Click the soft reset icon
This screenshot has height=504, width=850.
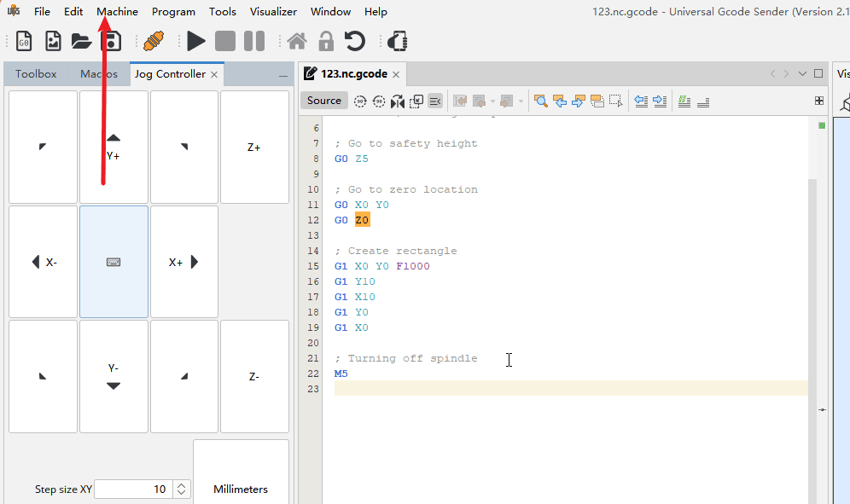pos(355,41)
